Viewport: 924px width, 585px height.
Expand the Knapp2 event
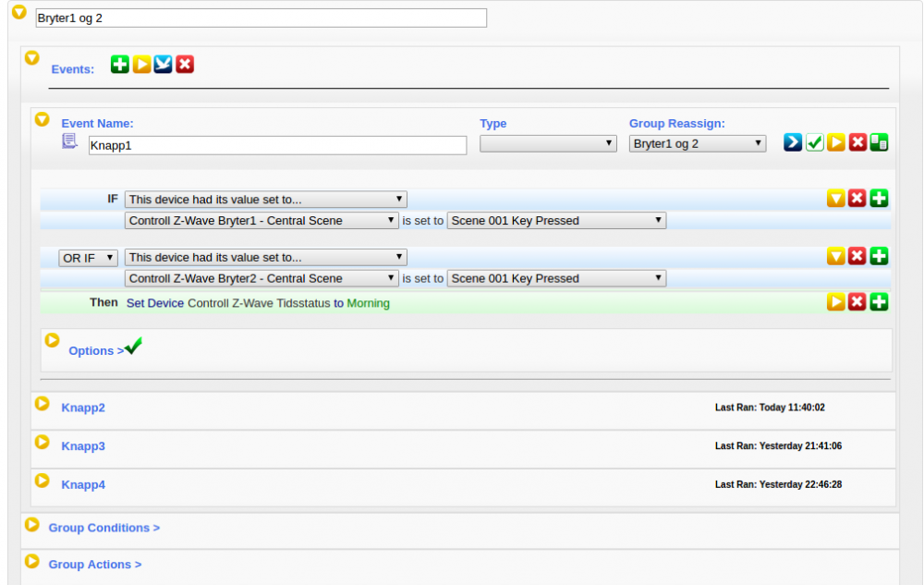pyautogui.click(x=42, y=404)
